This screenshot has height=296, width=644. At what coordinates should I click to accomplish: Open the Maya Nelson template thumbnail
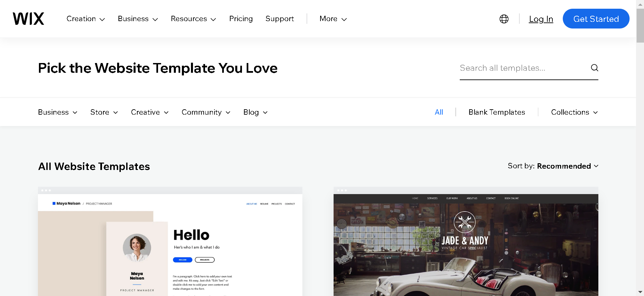point(170,241)
